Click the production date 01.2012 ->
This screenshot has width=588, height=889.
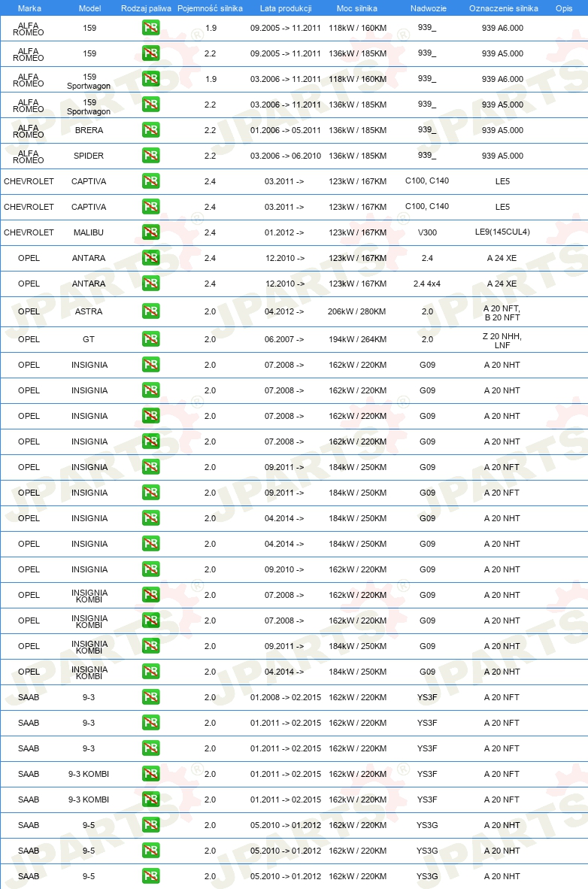coord(284,232)
